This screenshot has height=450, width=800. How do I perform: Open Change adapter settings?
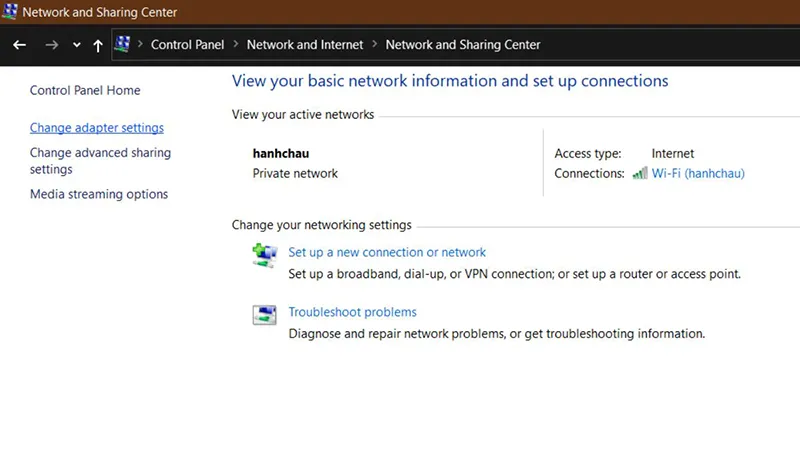(x=97, y=128)
